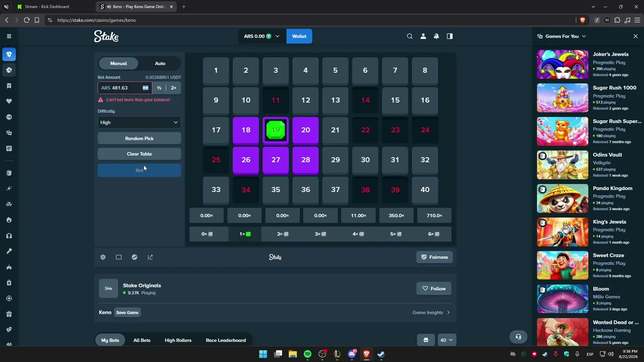Viewport: 644px width, 362px height.
Task: Double the bet amount with 2×
Action: [x=174, y=88]
